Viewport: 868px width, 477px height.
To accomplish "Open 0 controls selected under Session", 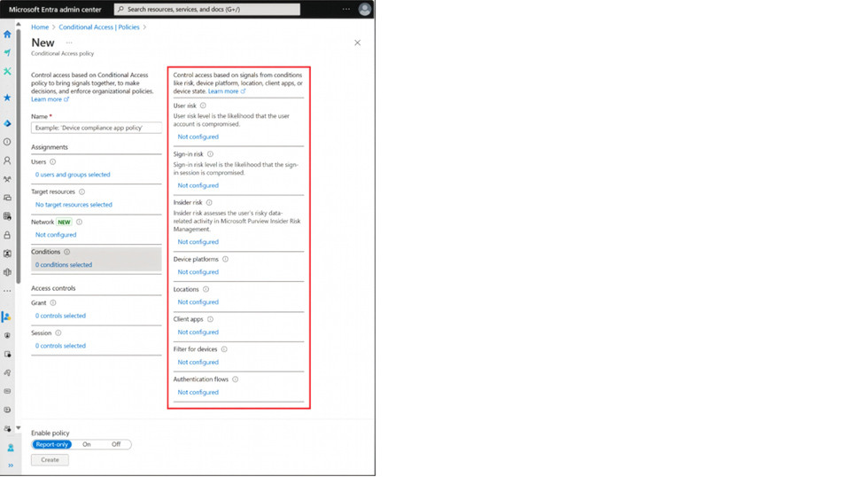I will [60, 346].
